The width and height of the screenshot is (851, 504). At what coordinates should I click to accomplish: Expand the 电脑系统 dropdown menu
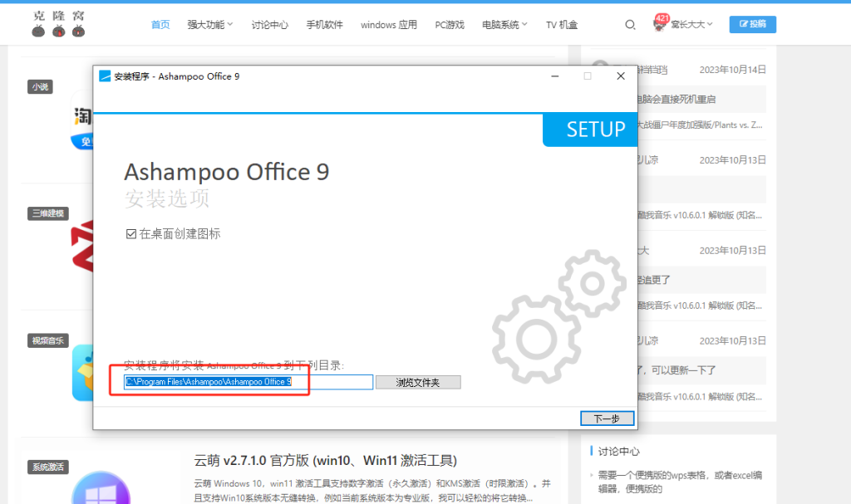pos(504,24)
